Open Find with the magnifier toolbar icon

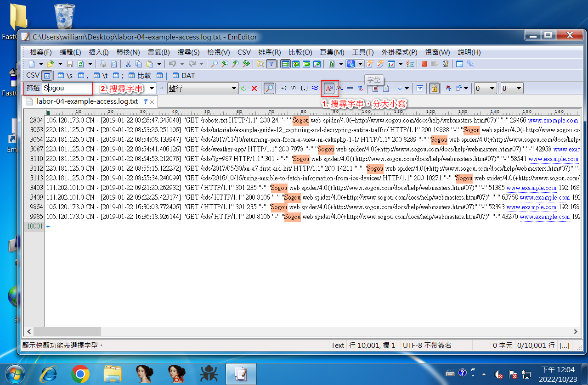point(214,64)
